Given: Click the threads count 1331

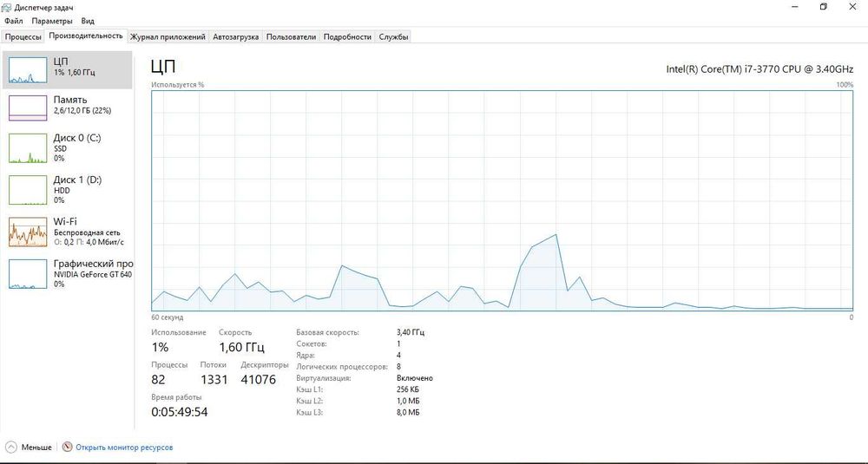Looking at the screenshot, I should tap(214, 379).
